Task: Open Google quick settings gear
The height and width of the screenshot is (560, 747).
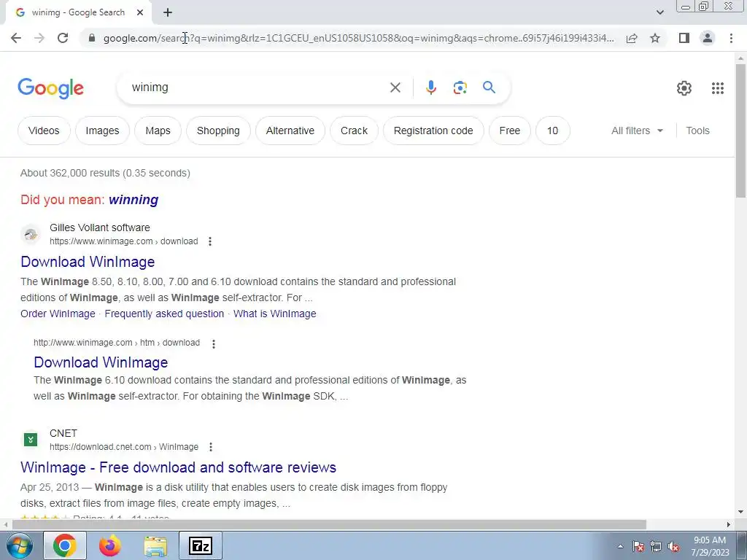Action: coord(684,88)
